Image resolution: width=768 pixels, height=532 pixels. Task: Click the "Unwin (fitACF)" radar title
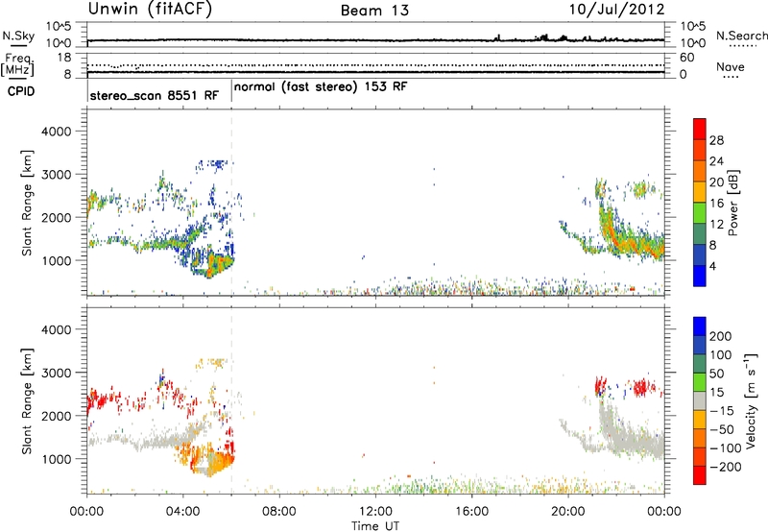pyautogui.click(x=150, y=10)
